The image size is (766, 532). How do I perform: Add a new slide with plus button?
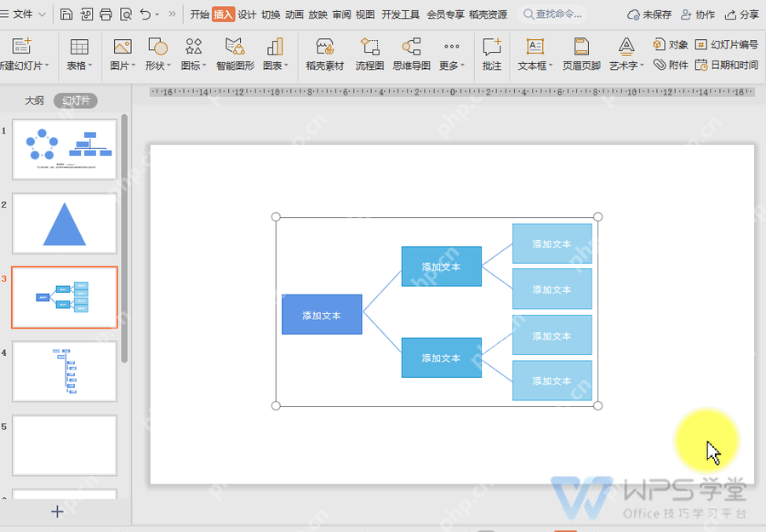click(57, 512)
